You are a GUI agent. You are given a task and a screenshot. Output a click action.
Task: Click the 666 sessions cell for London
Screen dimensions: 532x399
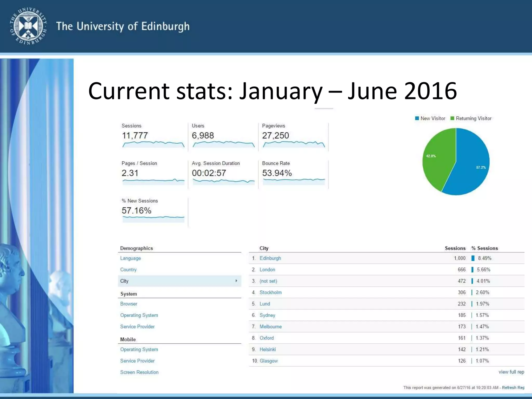[x=462, y=270]
